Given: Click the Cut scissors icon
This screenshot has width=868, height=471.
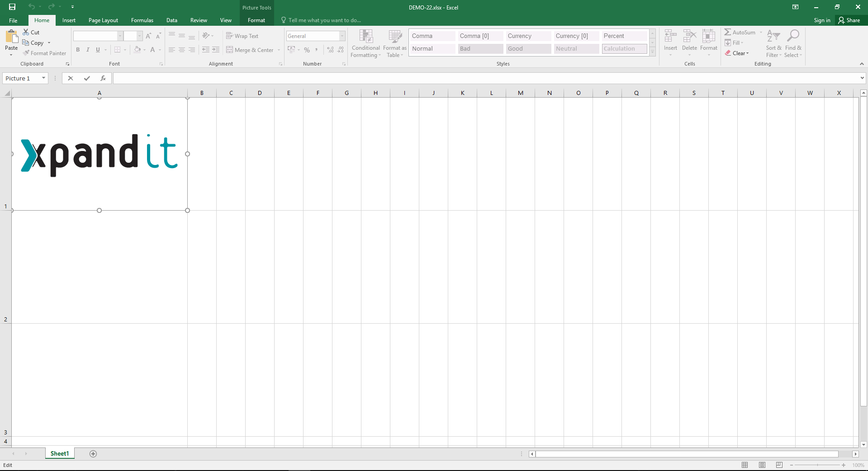Looking at the screenshot, I should 26,32.
